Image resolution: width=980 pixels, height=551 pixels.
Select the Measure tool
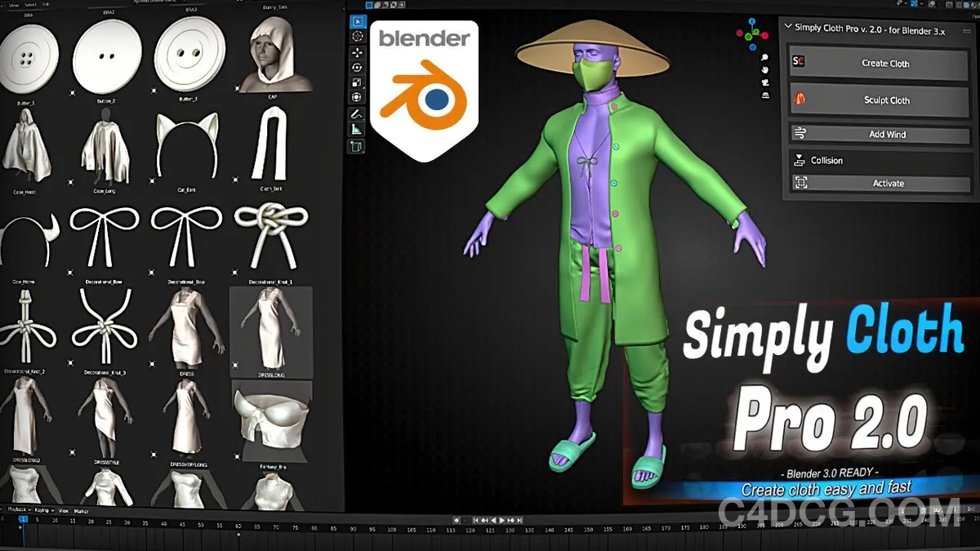coord(357,129)
